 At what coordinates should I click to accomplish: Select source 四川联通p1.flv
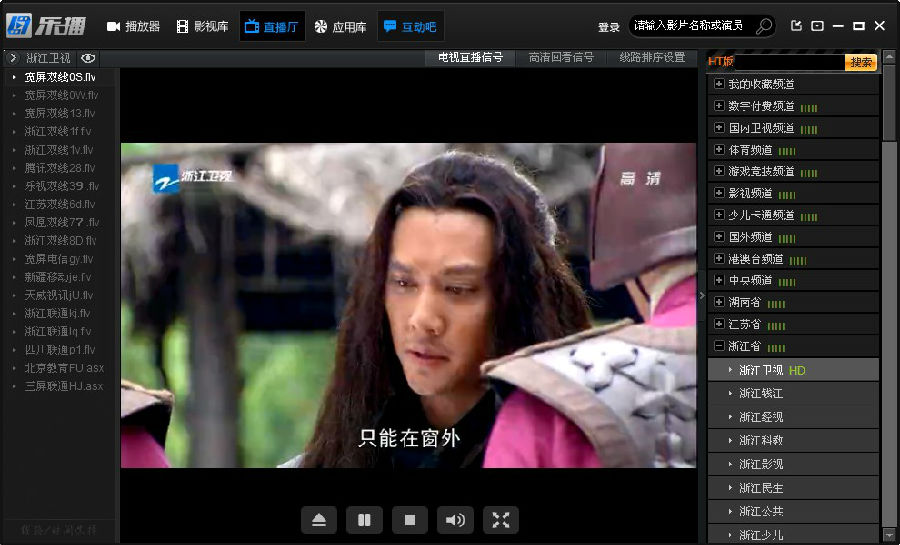[x=61, y=349]
